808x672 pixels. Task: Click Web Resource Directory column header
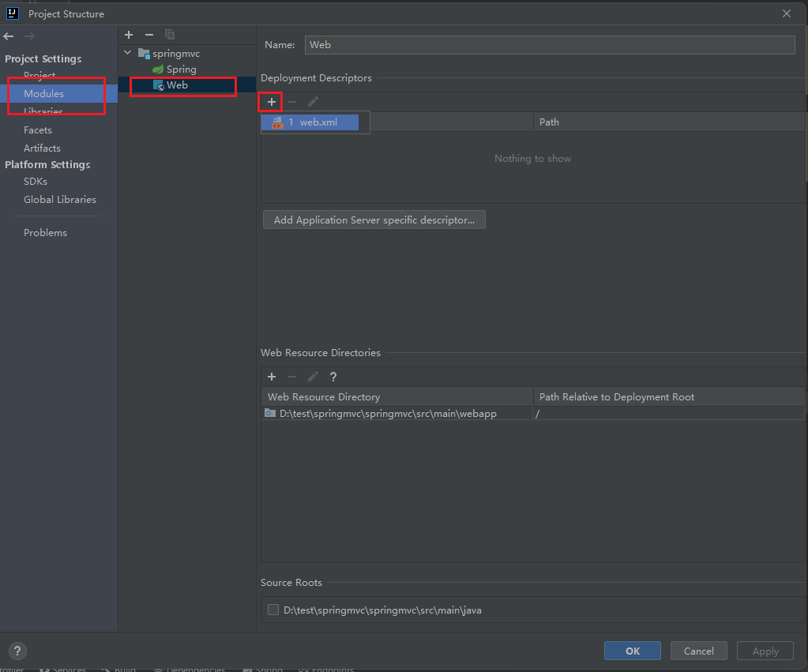pyautogui.click(x=397, y=397)
